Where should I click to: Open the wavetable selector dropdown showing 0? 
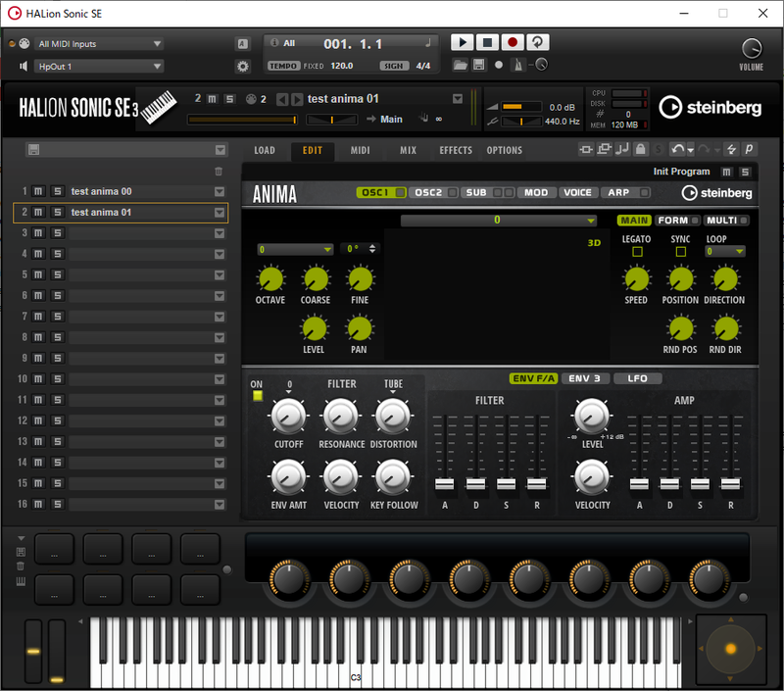499,220
